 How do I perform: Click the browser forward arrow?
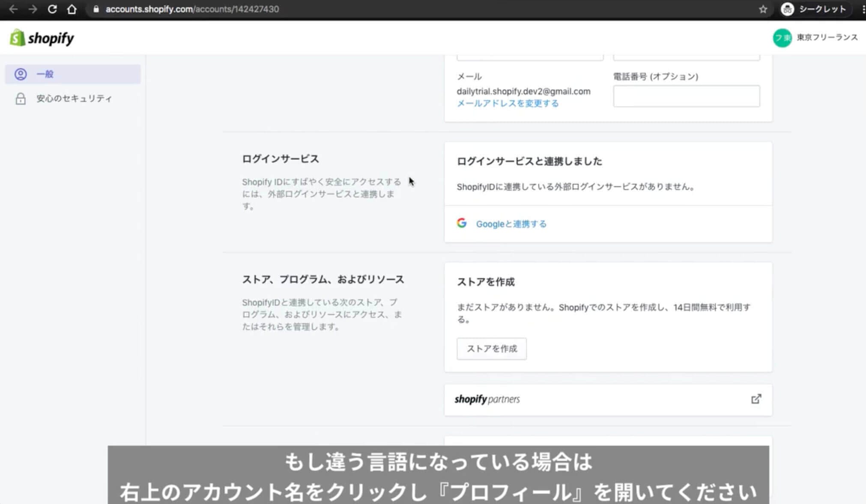pyautogui.click(x=33, y=9)
